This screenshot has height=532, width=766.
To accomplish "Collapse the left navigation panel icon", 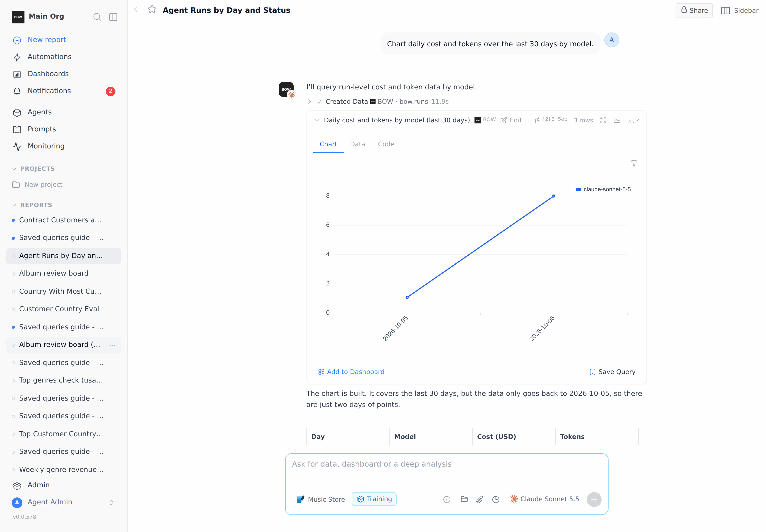I will click(113, 17).
